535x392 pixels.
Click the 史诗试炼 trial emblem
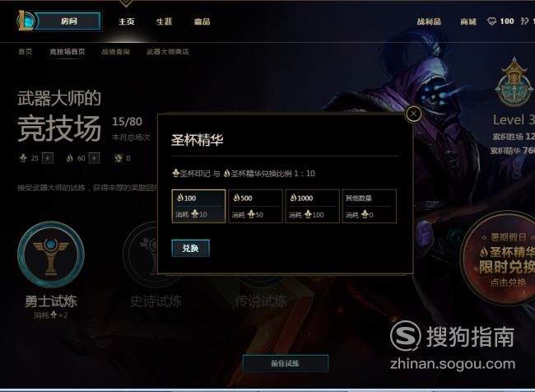pyautogui.click(x=150, y=254)
